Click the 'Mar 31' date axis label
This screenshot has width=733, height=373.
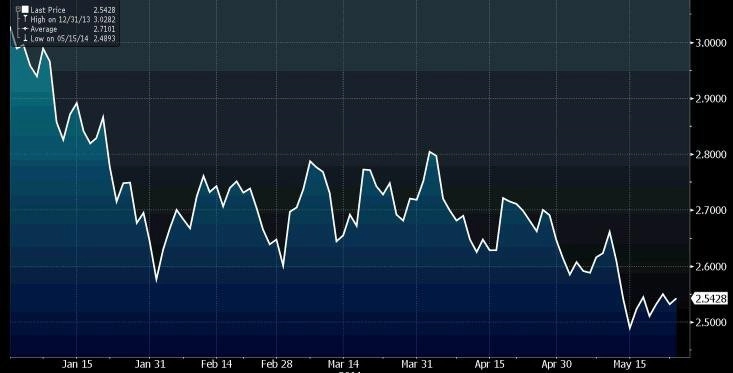point(417,364)
